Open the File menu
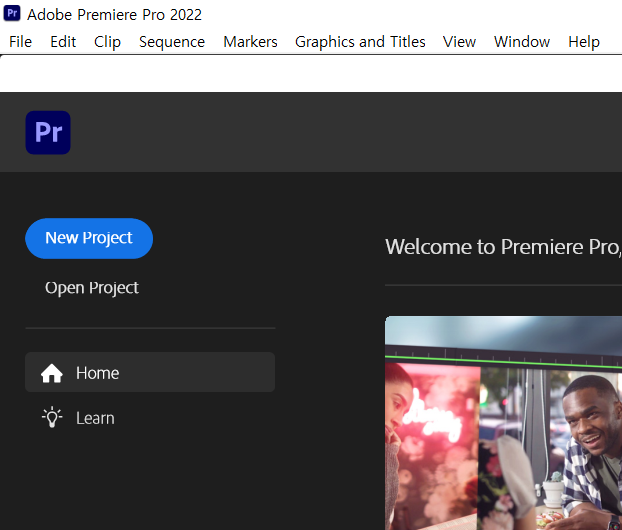Screen dimensions: 622x530 pos(20,42)
